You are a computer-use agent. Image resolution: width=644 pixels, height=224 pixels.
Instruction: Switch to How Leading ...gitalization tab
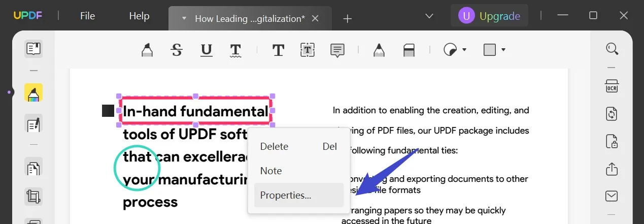pos(250,19)
